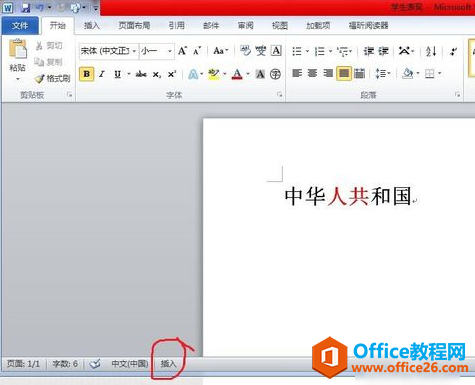The height and width of the screenshot is (385, 475).
Task: Click the Shading paint bucket icon
Action: [407, 73]
